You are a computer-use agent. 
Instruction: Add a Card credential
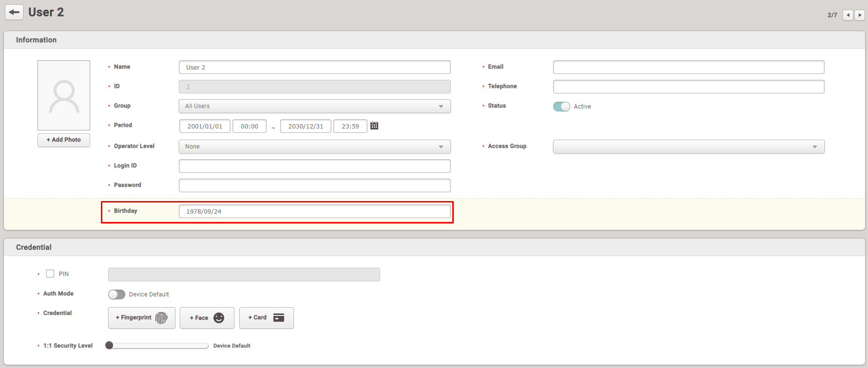tap(266, 318)
